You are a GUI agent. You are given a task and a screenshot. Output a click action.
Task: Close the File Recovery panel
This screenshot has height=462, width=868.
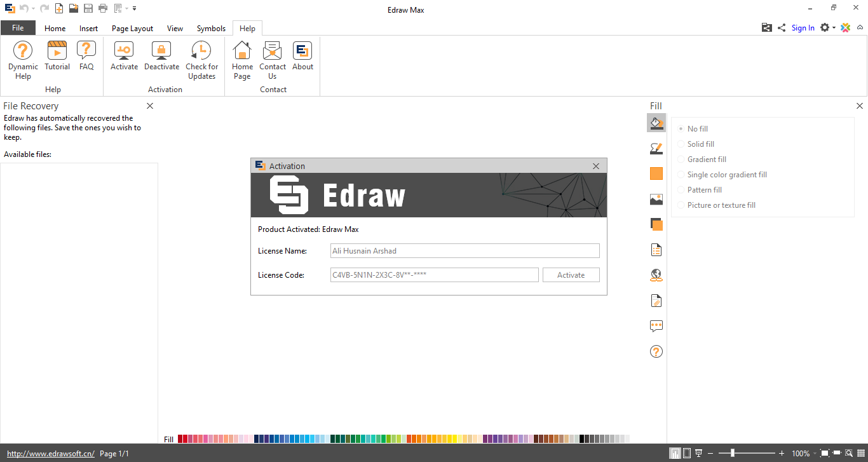150,106
